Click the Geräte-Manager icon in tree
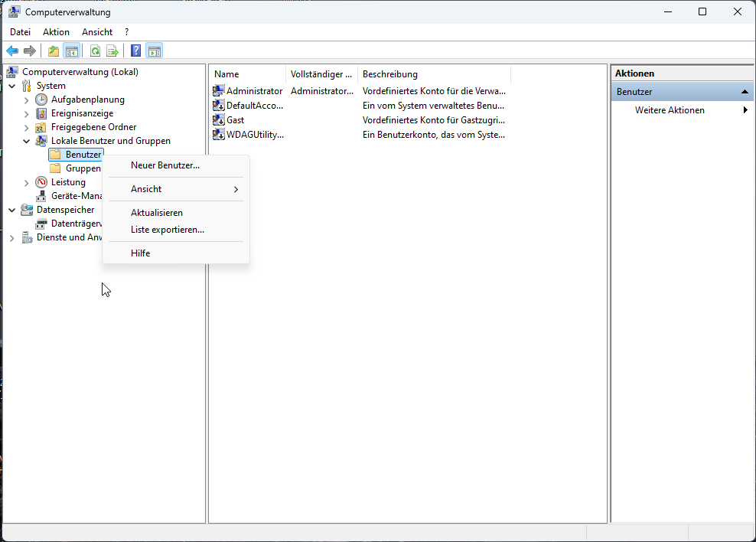756x542 pixels. pyautogui.click(x=41, y=196)
